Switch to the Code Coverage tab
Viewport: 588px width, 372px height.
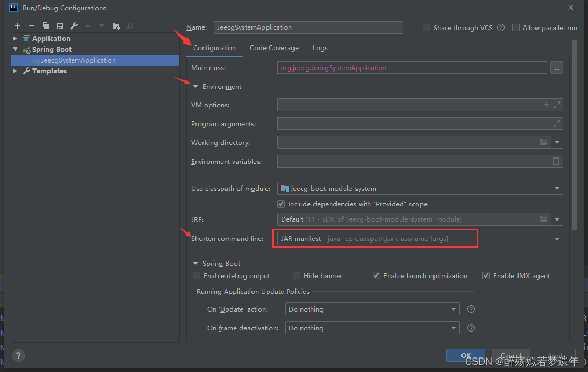[274, 47]
